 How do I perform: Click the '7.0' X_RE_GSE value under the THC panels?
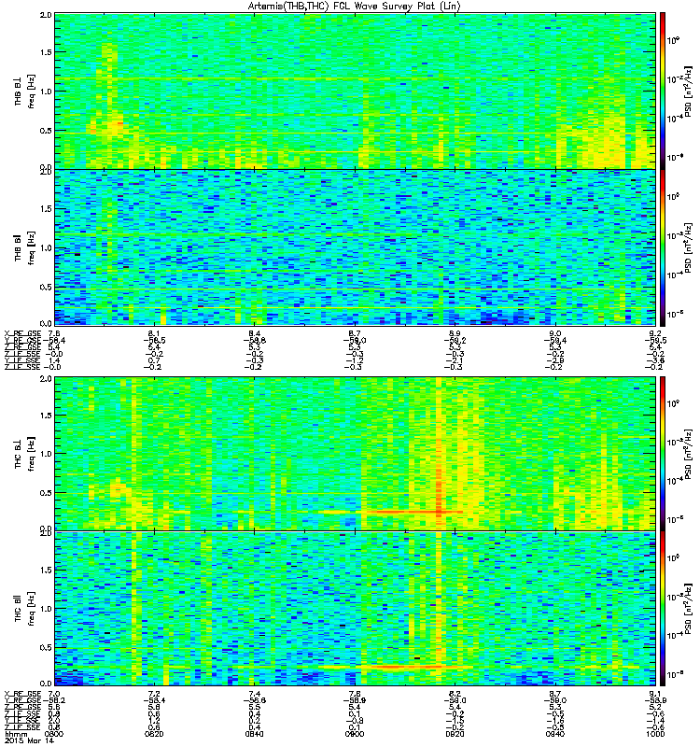pyautogui.click(x=54, y=694)
